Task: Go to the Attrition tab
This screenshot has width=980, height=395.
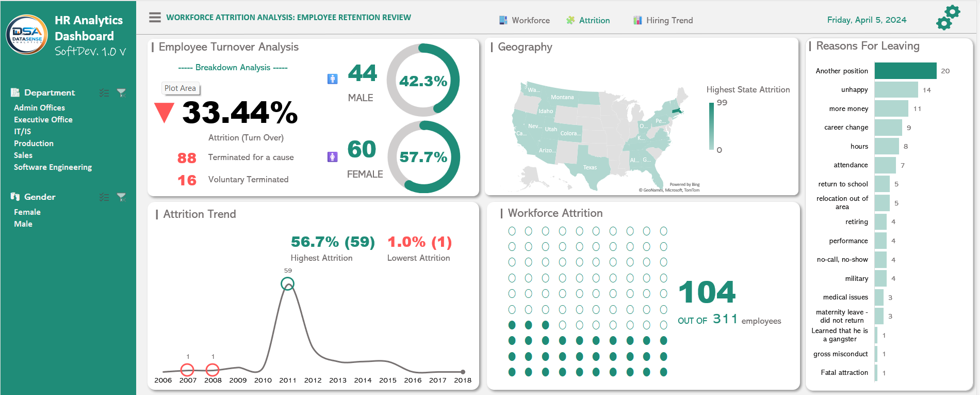Action: tap(589, 21)
